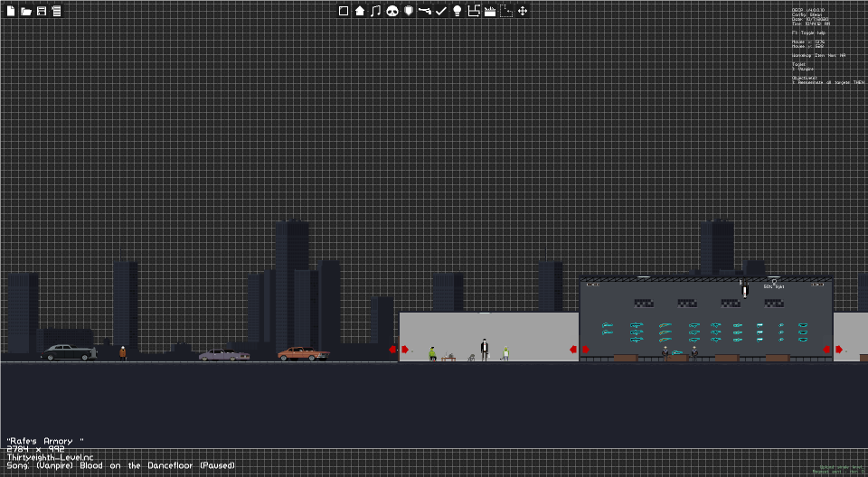
Task: Open the checkmark objectives tool
Action: [441, 11]
